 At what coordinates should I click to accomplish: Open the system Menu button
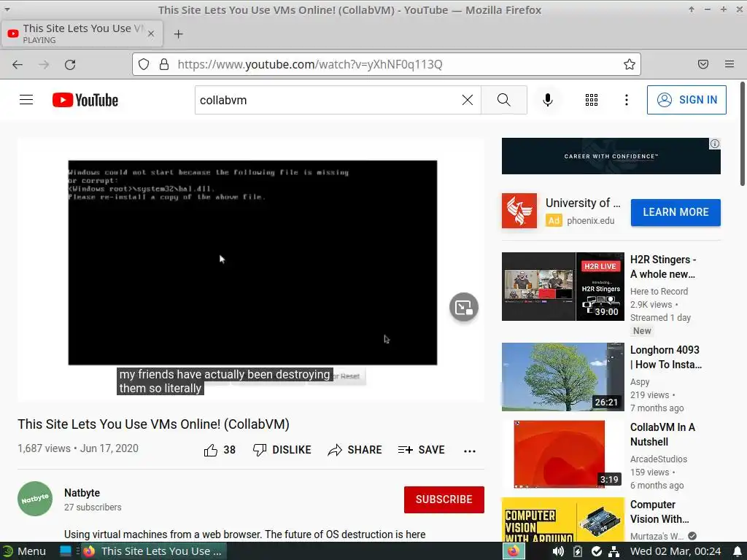(x=24, y=551)
